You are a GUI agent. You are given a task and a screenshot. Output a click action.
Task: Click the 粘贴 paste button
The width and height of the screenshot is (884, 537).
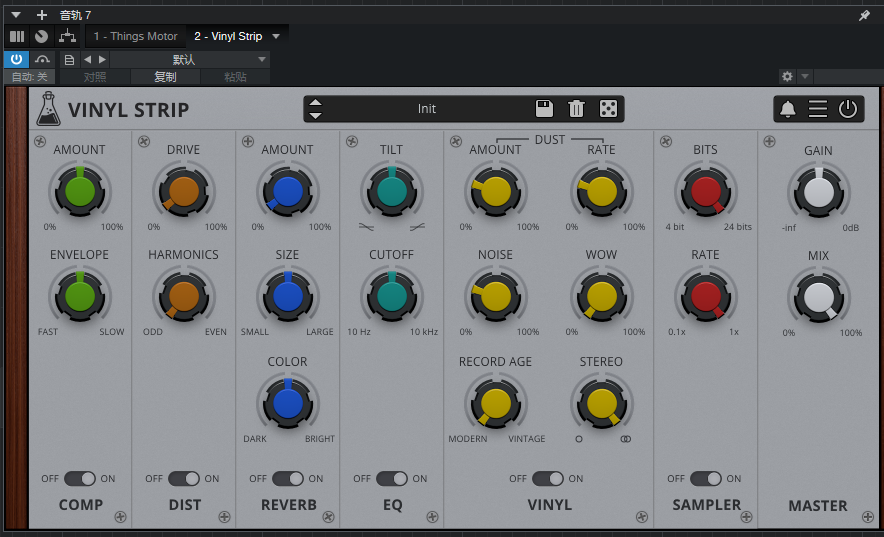coord(235,77)
